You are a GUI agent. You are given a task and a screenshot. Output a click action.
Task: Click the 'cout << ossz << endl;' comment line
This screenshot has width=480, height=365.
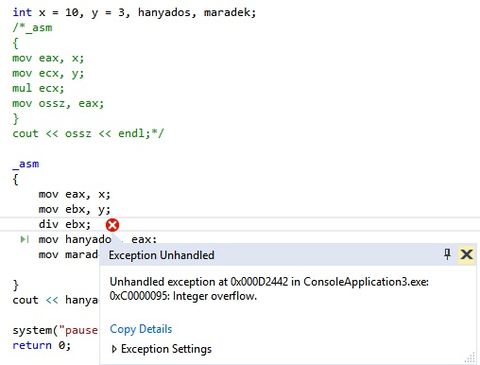point(88,133)
